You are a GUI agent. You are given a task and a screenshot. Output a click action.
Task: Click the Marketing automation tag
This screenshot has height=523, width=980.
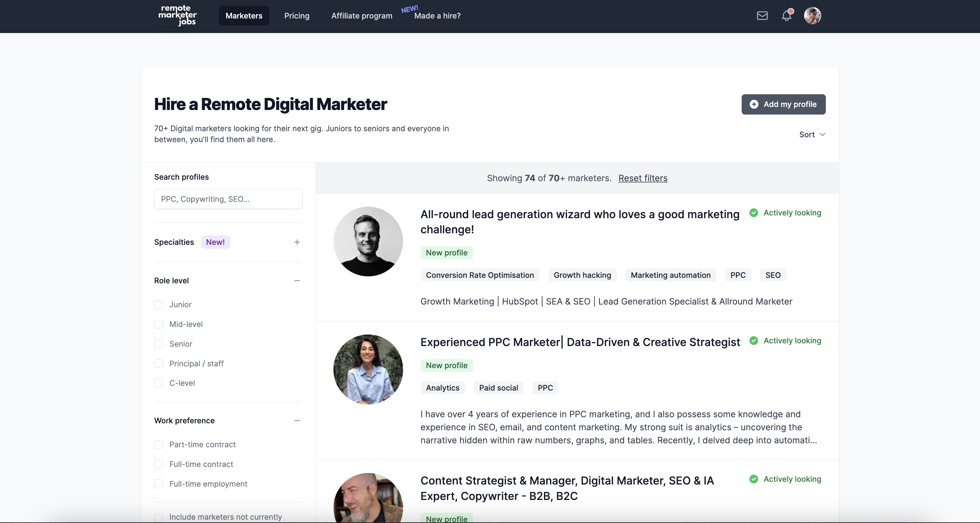tap(670, 275)
